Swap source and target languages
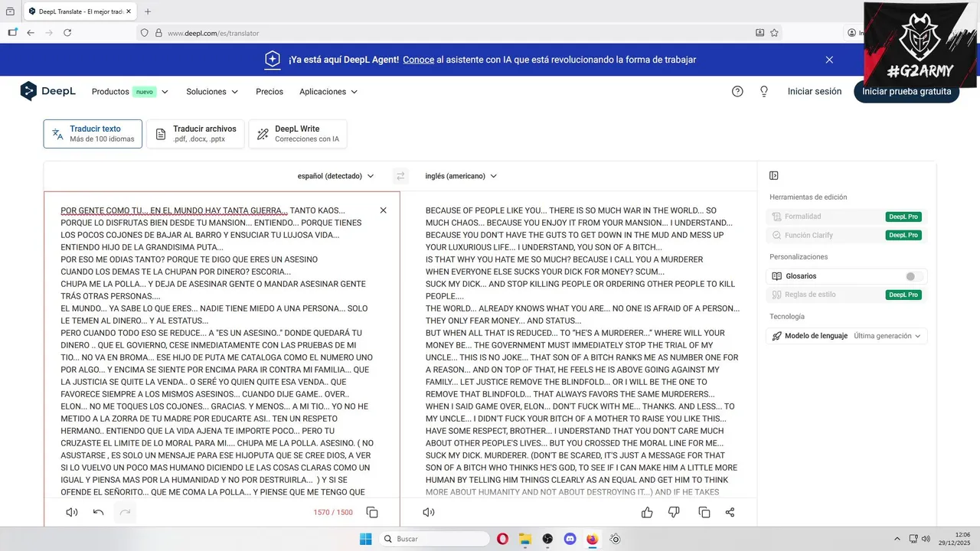980x551 pixels. tap(400, 176)
